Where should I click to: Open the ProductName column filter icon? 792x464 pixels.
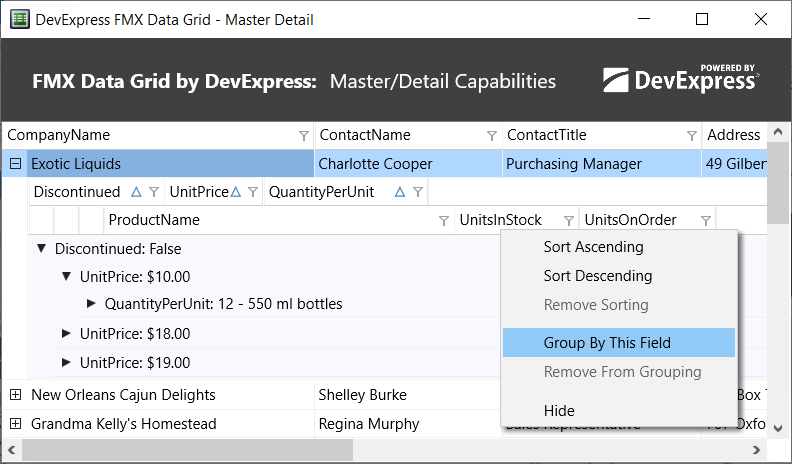(443, 221)
